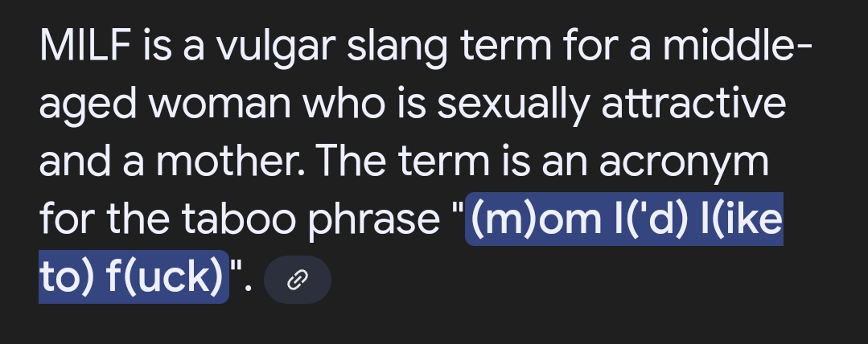This screenshot has width=868, height=344.
Task: Click the word 'sexually' in the text
Action: pos(512,105)
